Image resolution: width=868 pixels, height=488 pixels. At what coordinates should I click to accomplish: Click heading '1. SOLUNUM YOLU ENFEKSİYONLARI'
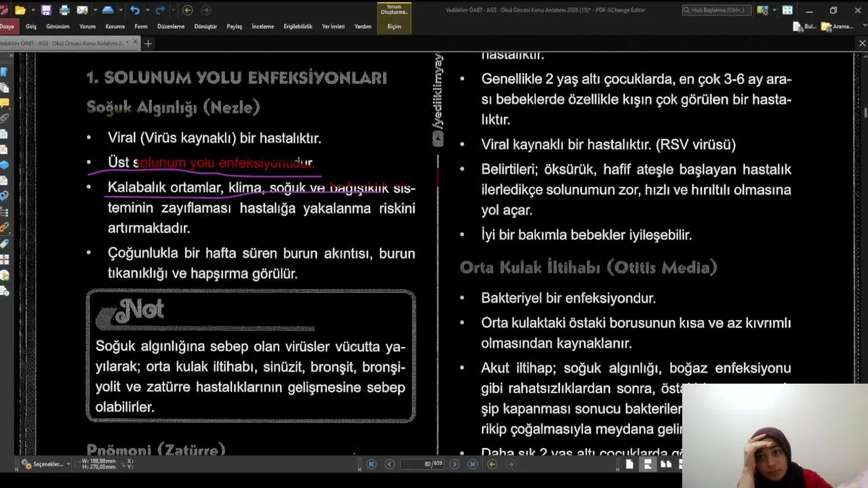pos(237,78)
